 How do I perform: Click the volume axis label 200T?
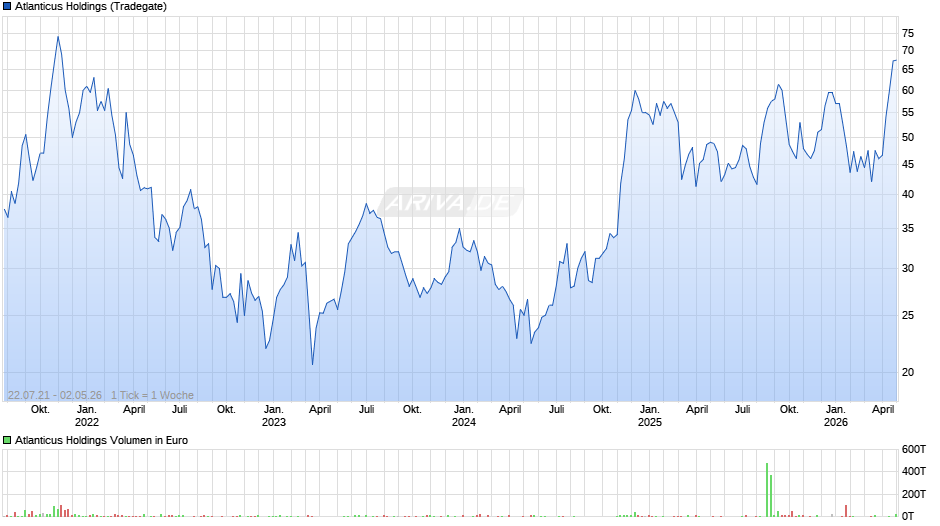914,494
